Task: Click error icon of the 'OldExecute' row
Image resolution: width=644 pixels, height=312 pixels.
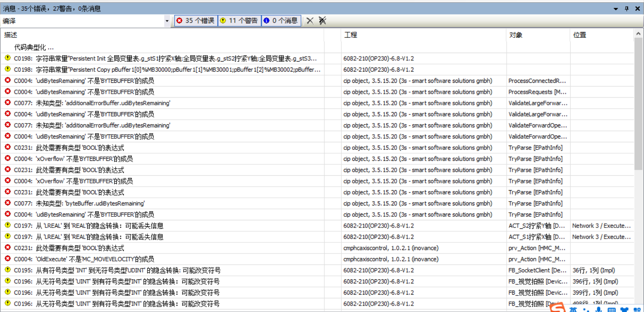Action: point(7,259)
